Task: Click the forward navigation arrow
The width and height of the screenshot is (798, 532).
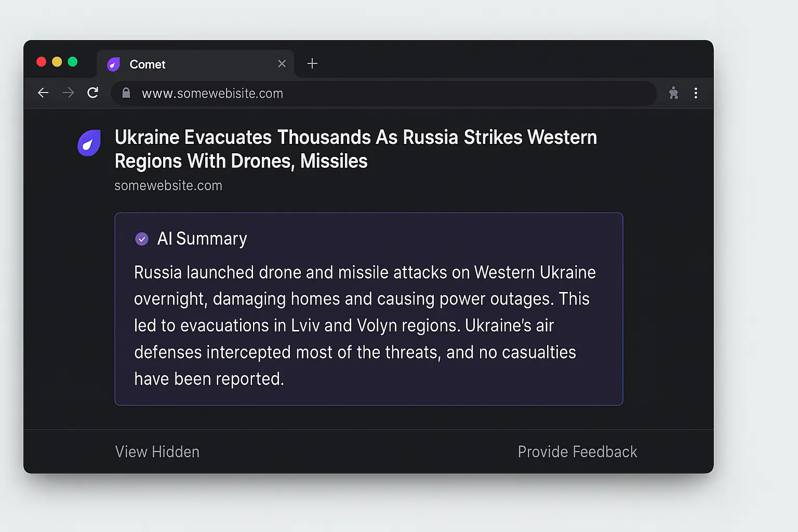Action: (x=68, y=93)
